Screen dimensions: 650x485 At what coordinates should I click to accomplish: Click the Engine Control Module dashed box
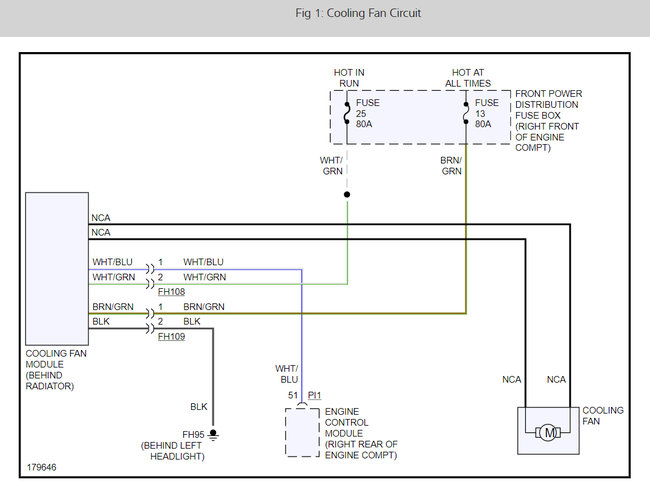(302, 433)
